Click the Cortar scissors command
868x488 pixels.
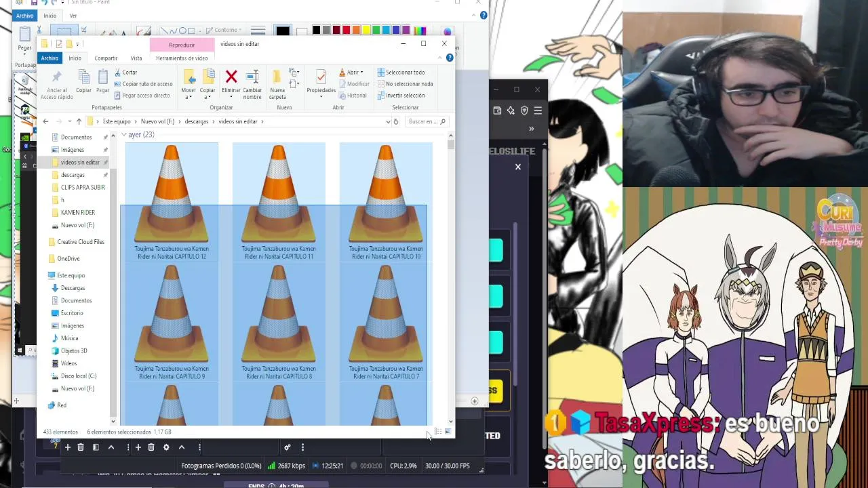tap(126, 73)
